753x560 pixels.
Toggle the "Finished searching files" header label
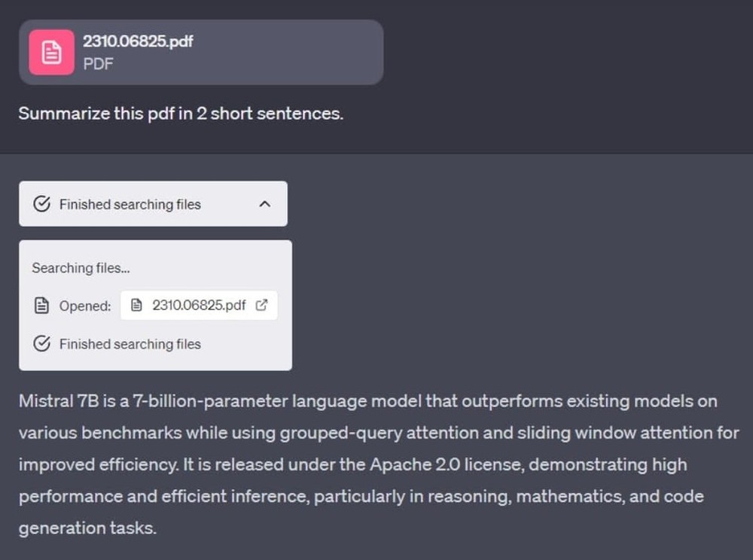point(130,204)
